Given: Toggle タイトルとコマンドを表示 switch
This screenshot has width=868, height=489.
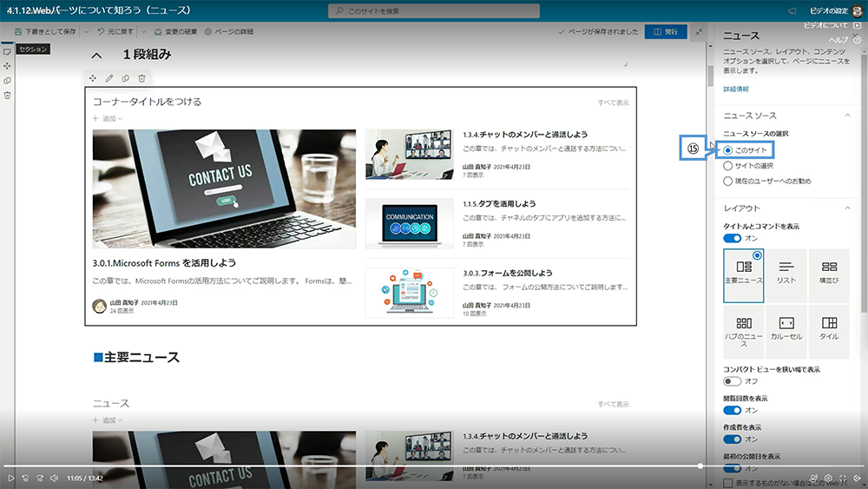Looking at the screenshot, I should pyautogui.click(x=732, y=238).
